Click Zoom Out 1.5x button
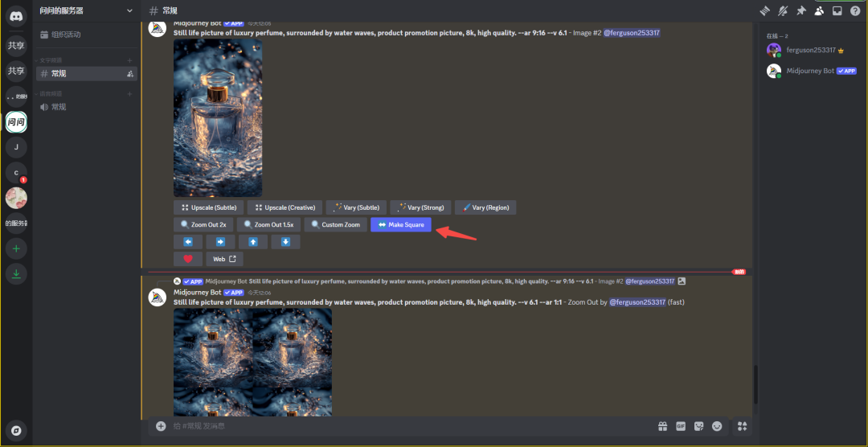 tap(268, 225)
